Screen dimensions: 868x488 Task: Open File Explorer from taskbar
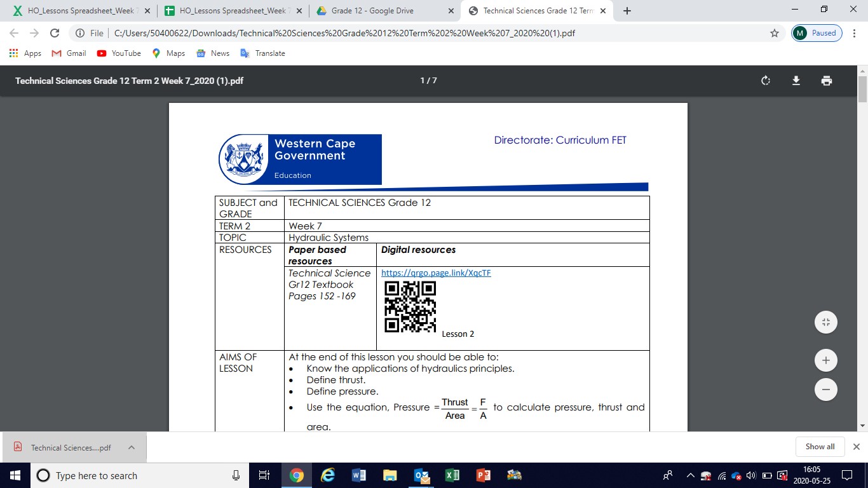[390, 475]
